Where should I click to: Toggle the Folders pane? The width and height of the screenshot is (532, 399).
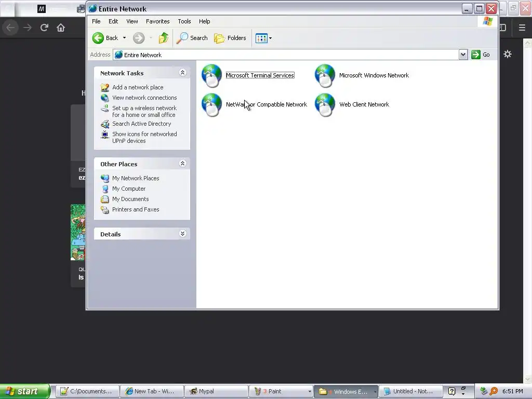(230, 38)
